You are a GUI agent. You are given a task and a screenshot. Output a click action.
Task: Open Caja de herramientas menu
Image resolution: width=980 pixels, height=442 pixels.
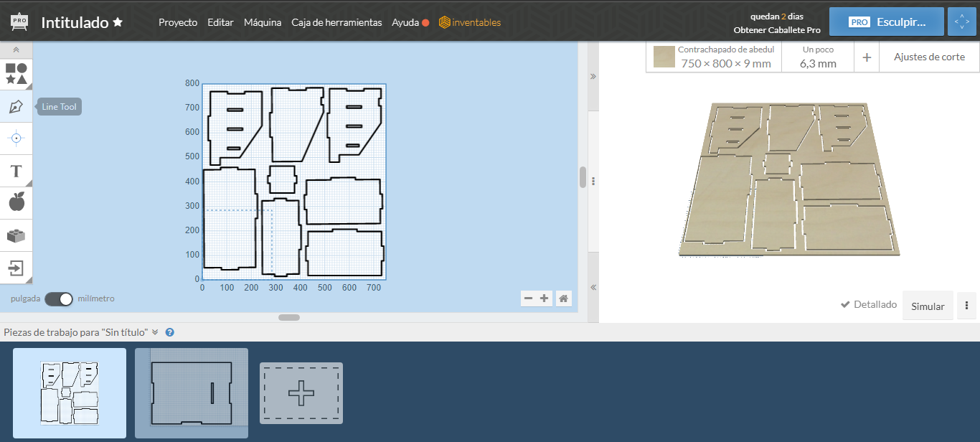(x=336, y=22)
